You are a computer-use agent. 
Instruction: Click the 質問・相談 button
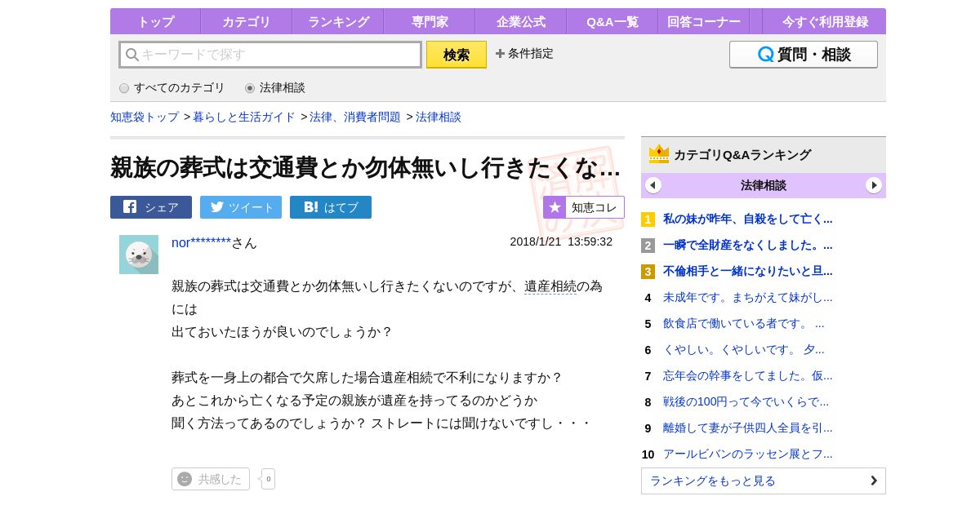(804, 55)
